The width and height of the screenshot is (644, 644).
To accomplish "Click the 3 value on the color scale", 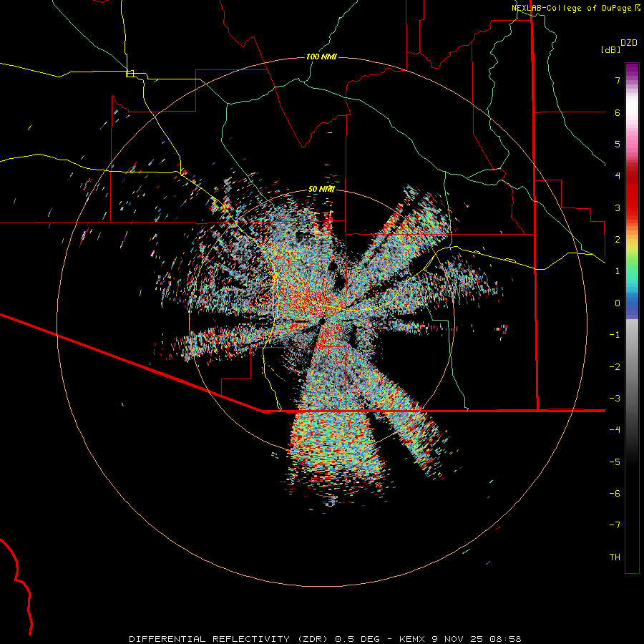I will coord(618,208).
